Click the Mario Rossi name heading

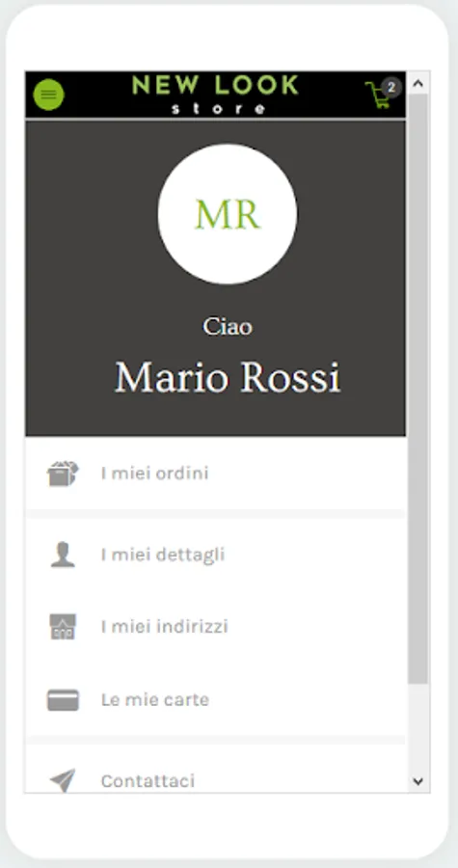coord(228,378)
